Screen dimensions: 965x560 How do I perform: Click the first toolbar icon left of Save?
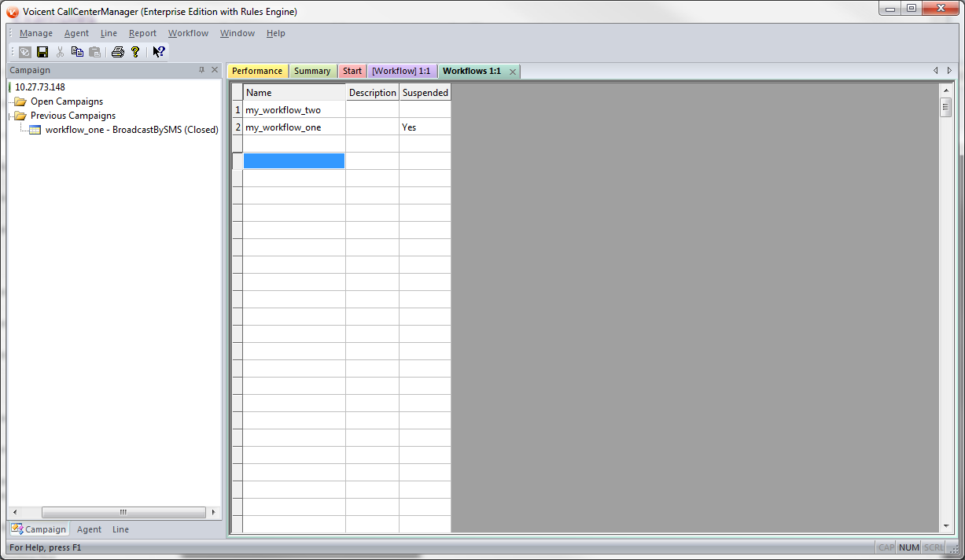(25, 52)
